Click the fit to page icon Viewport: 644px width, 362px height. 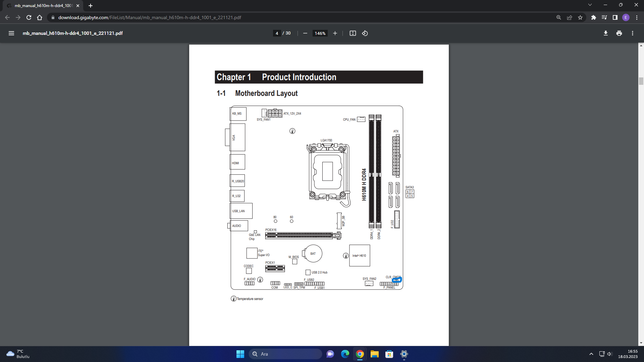(353, 33)
